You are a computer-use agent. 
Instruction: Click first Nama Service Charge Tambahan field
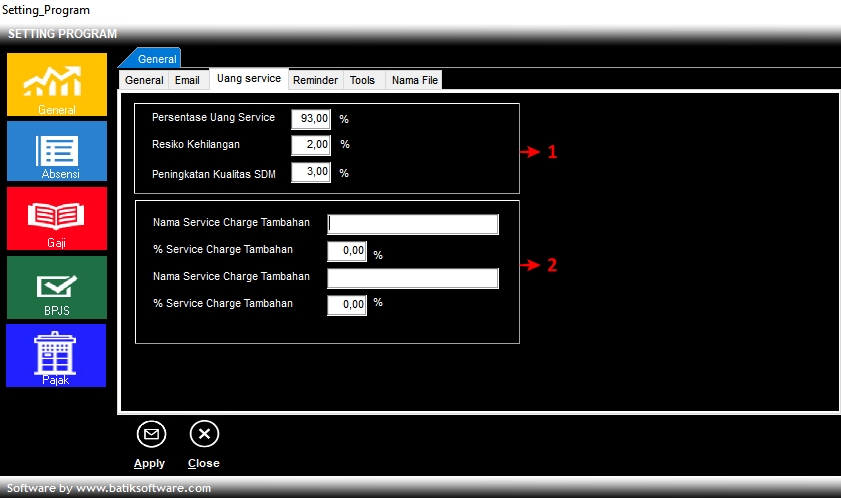coord(412,224)
